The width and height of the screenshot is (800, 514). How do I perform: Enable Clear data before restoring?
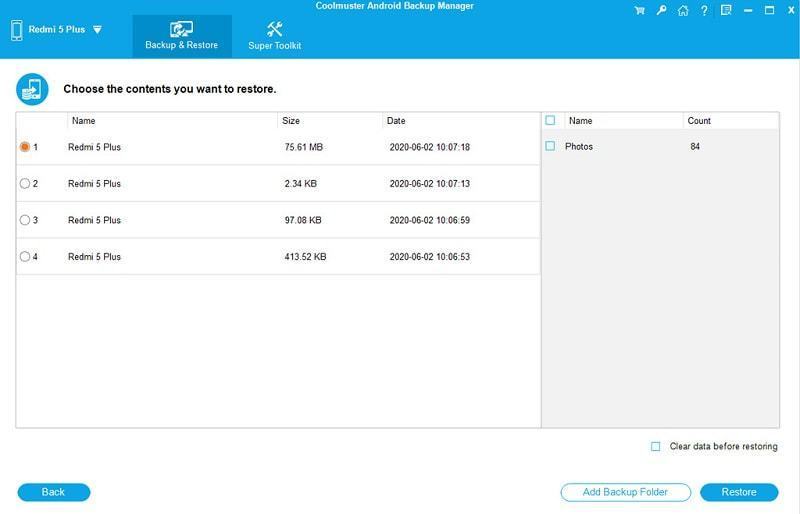656,447
